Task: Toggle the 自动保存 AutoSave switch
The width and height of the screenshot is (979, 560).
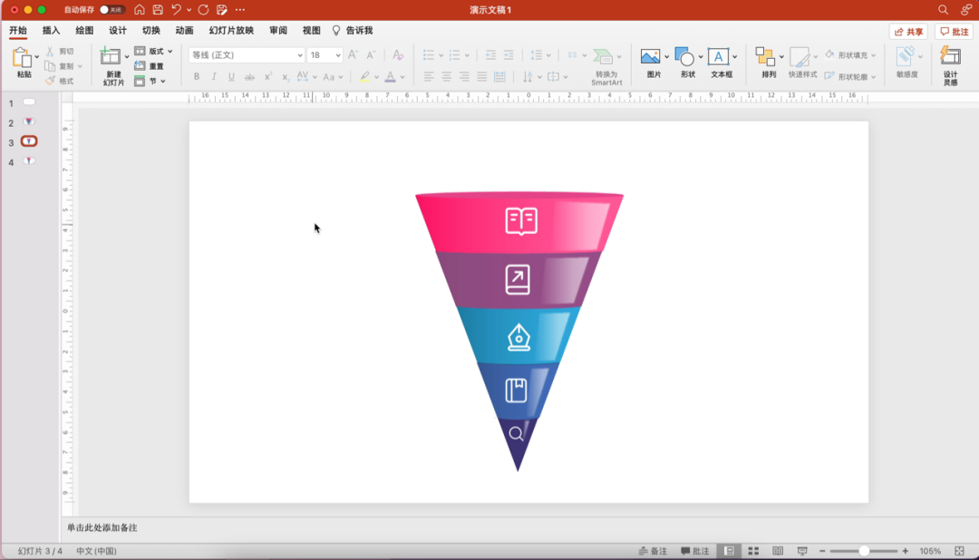Action: [x=112, y=9]
